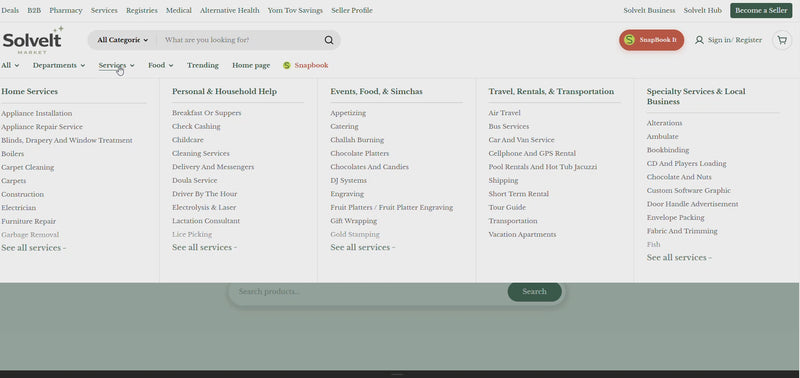Expand the All menu in navigation
Viewport: 800px width, 378px height.
(x=10, y=65)
